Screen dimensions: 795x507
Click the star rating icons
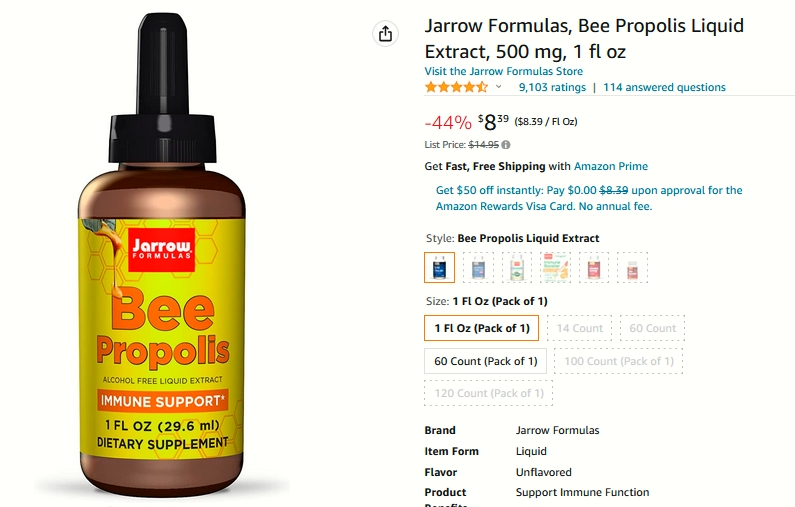(x=456, y=87)
